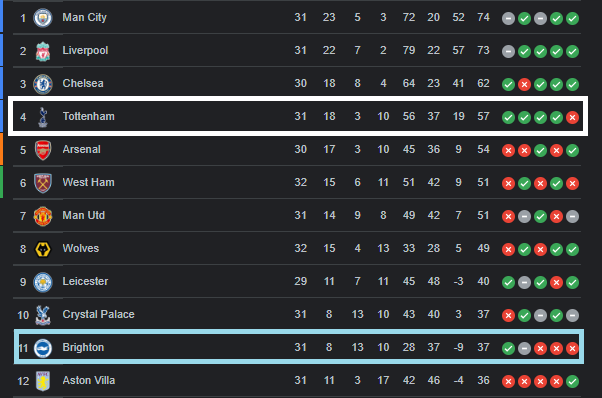602x398 pixels.
Task: Click the Chelsea club badge
Action: [x=43, y=84]
